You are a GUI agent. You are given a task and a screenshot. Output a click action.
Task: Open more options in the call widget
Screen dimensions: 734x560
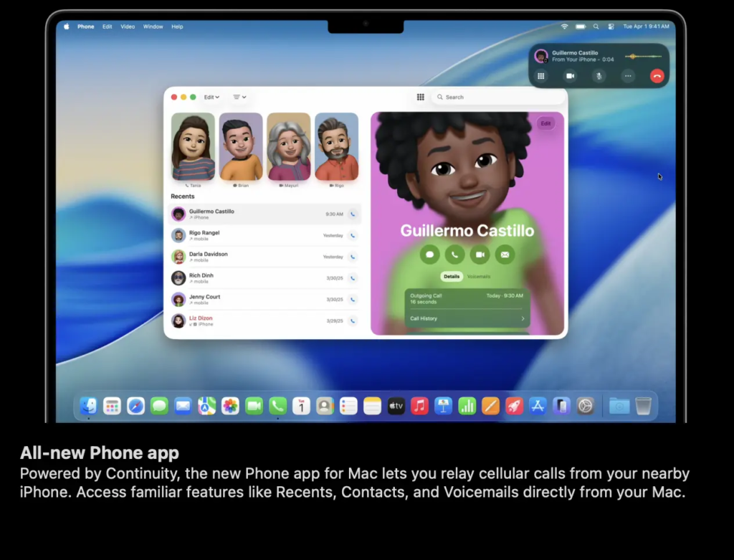pos(628,76)
